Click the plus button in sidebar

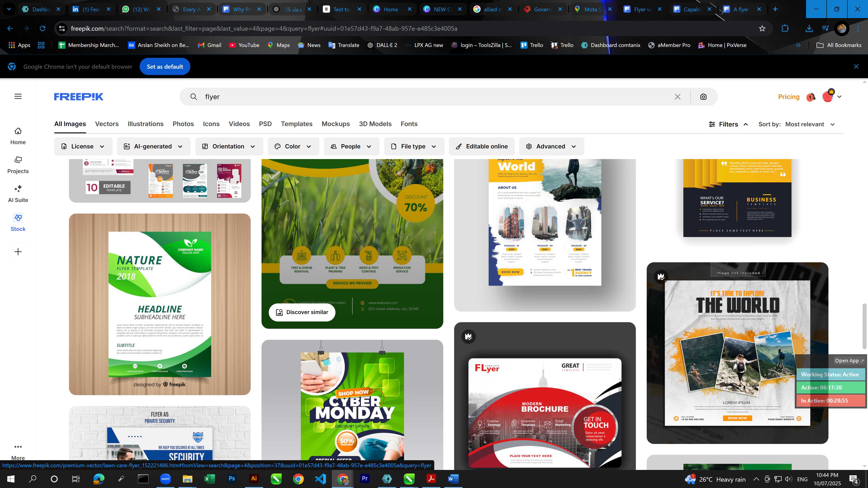click(18, 252)
